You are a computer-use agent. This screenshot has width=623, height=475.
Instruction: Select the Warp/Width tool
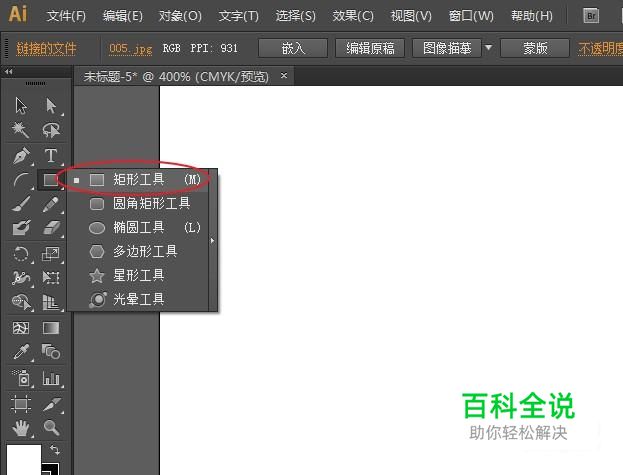point(21,278)
